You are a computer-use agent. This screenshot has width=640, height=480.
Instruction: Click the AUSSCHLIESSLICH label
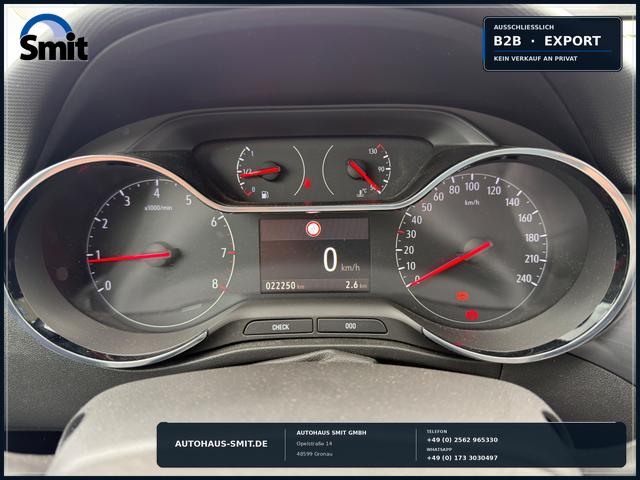coord(524,27)
